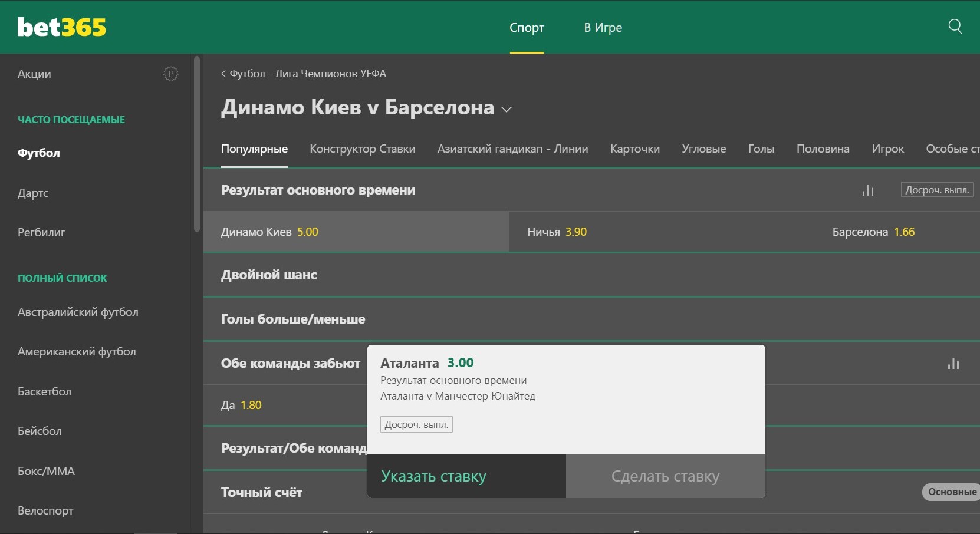
Task: Select Да 1.80 odds
Action: pyautogui.click(x=285, y=405)
